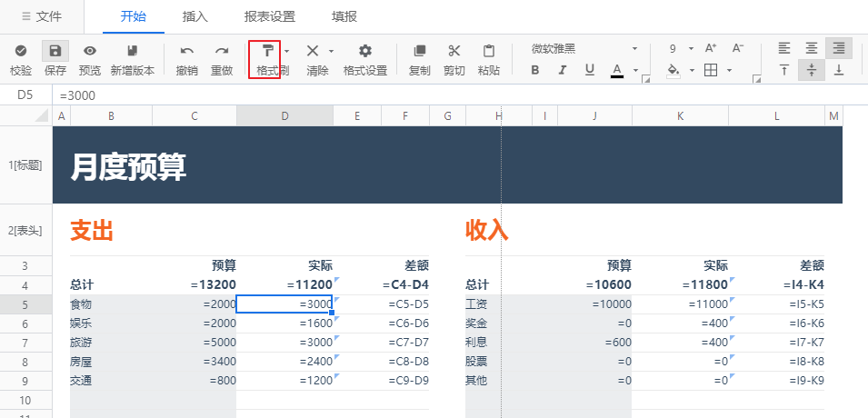
Task: Undo with the 撤销 arrow
Action: click(187, 51)
